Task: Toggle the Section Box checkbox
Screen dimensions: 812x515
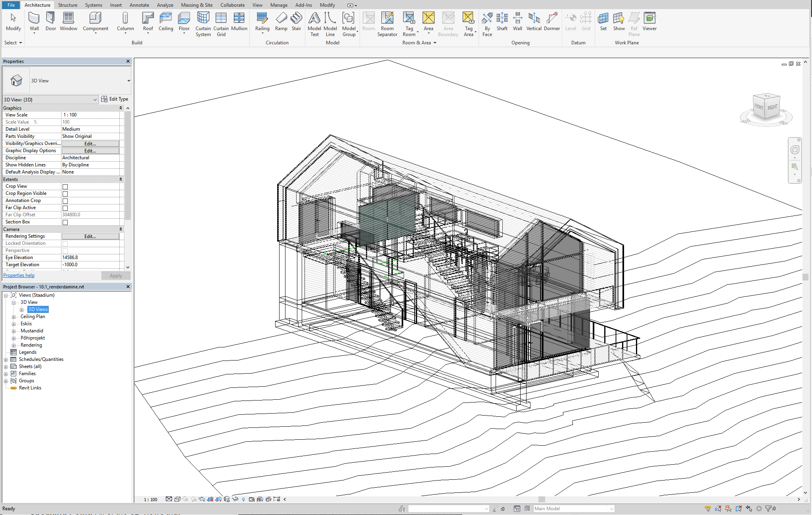Action: (x=65, y=222)
